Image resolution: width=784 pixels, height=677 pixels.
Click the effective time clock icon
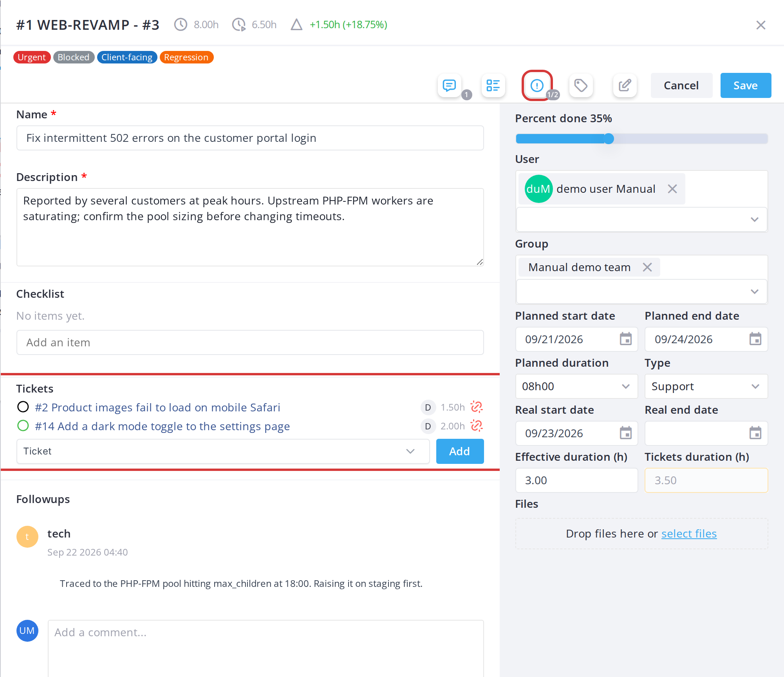tap(239, 25)
